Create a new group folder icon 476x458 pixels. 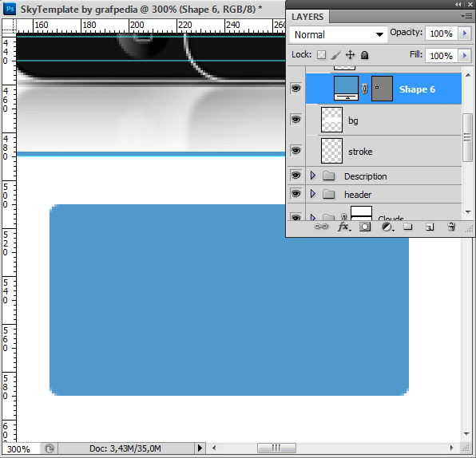coord(407,227)
